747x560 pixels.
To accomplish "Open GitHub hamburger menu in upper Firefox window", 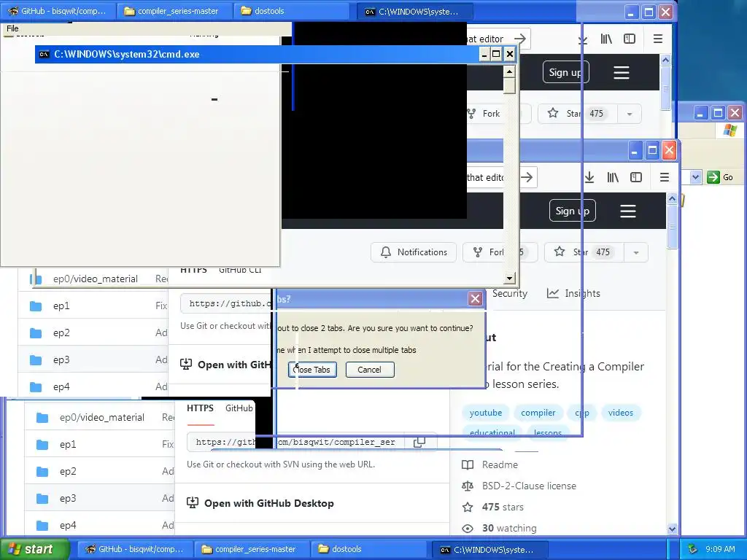I will click(x=622, y=72).
